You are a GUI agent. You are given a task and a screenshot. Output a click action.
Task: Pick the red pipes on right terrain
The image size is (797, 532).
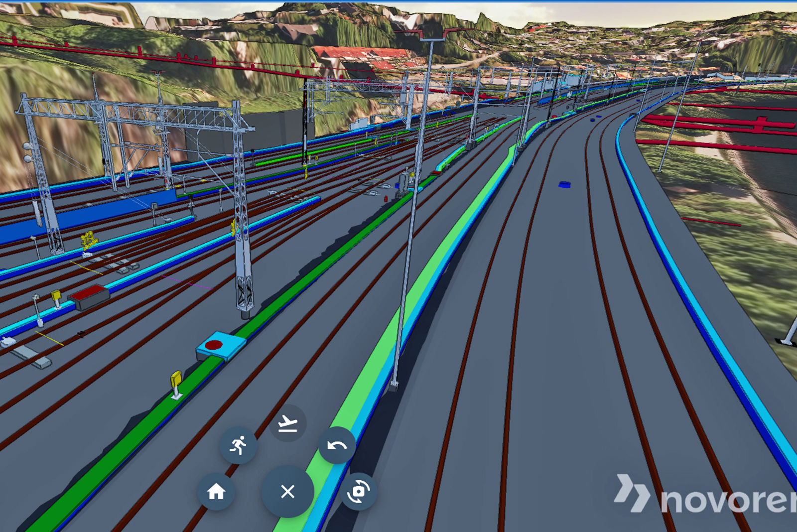717,125
